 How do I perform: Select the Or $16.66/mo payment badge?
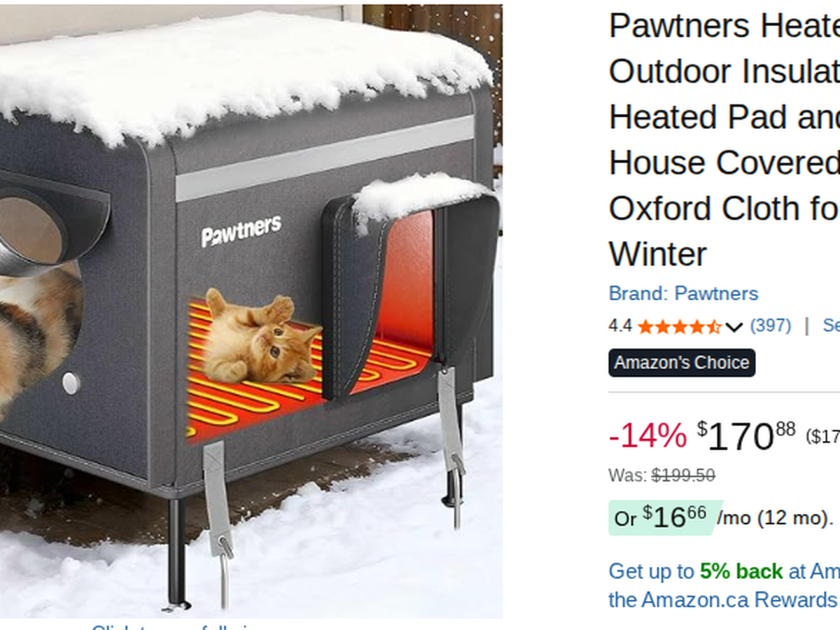coord(660,518)
